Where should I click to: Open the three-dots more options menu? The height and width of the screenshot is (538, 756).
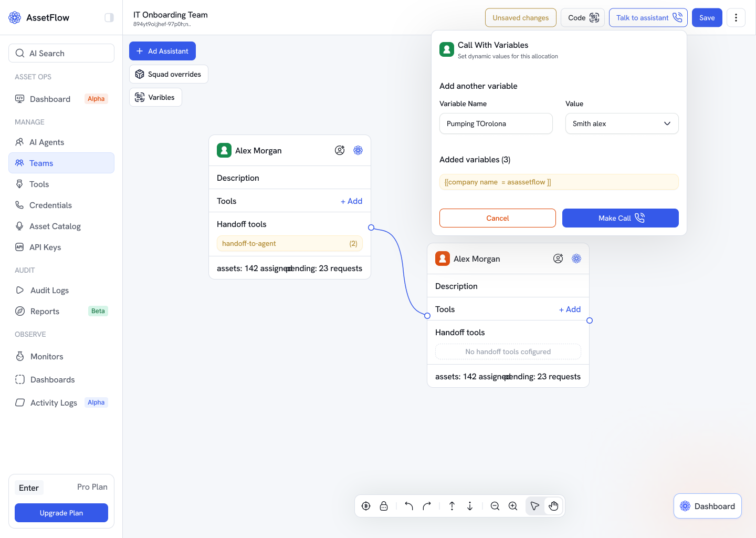click(x=736, y=18)
